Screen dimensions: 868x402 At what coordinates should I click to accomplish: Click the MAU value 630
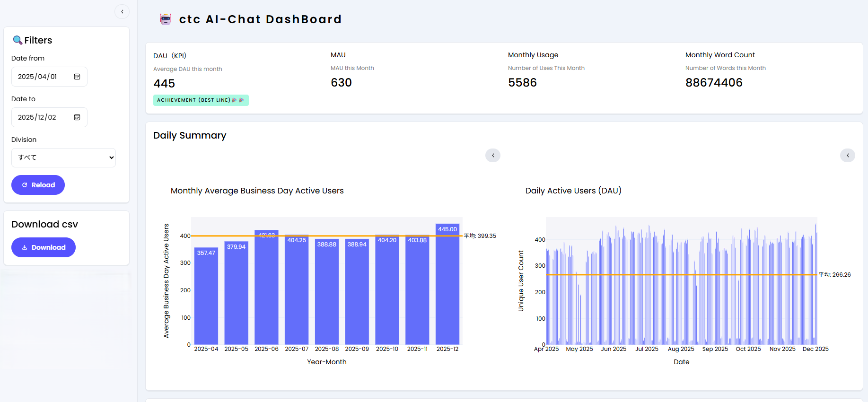tap(341, 83)
